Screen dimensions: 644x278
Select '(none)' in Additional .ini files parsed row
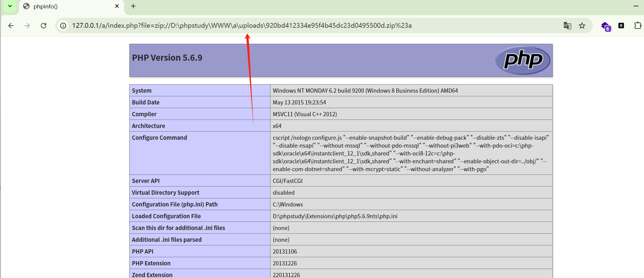click(281, 240)
